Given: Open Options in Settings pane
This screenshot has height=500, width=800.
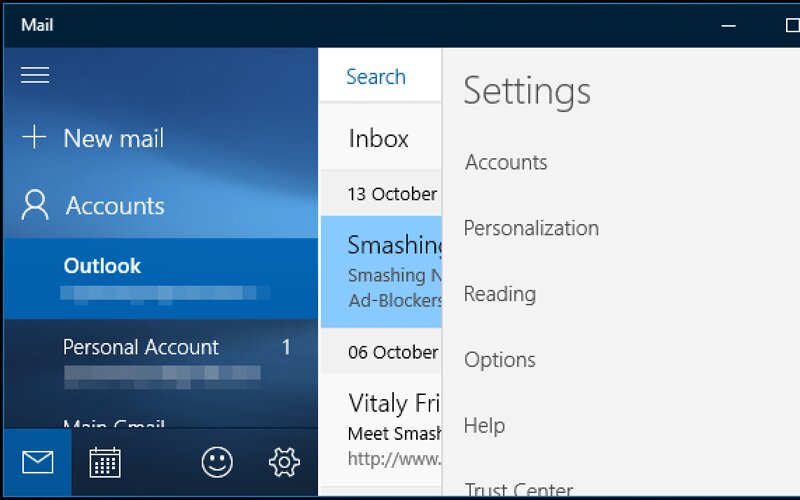Looking at the screenshot, I should pos(500,360).
